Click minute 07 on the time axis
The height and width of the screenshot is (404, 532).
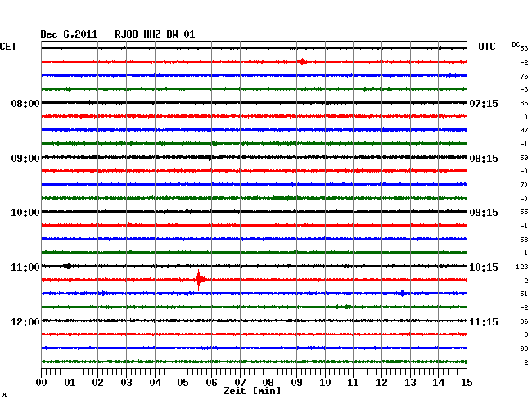click(x=240, y=383)
